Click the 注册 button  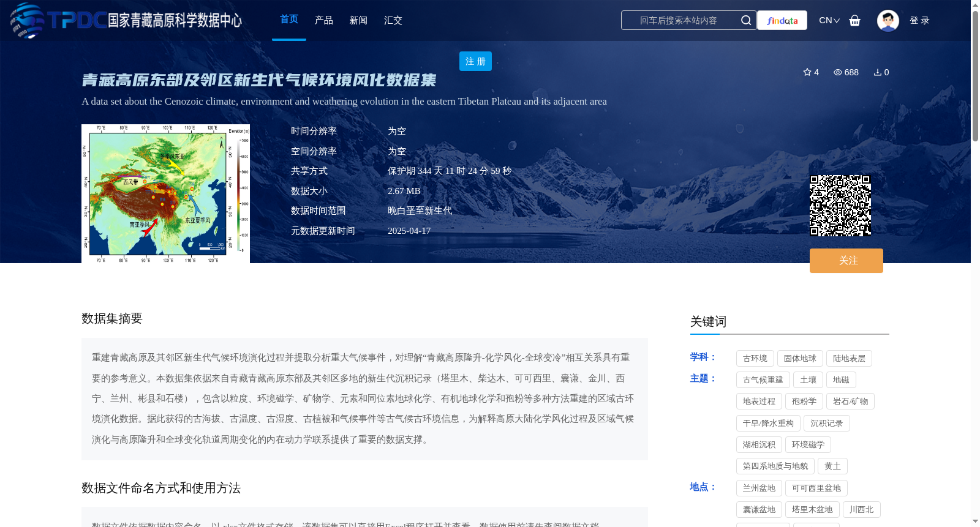pyautogui.click(x=475, y=61)
